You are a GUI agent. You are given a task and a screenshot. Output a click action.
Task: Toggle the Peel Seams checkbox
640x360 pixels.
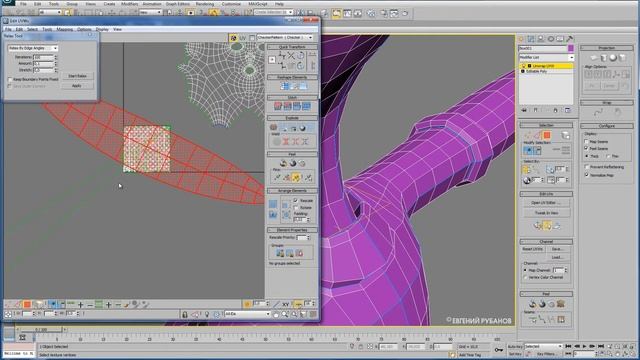coord(587,149)
